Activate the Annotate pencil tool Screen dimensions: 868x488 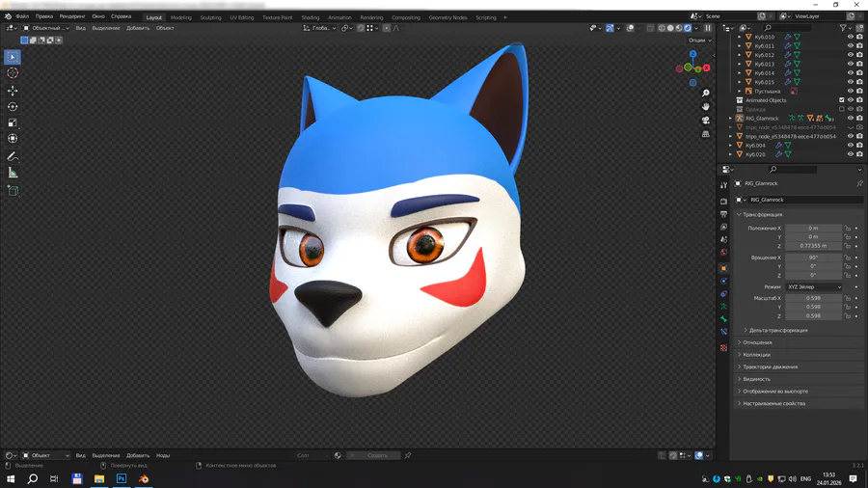coord(13,156)
